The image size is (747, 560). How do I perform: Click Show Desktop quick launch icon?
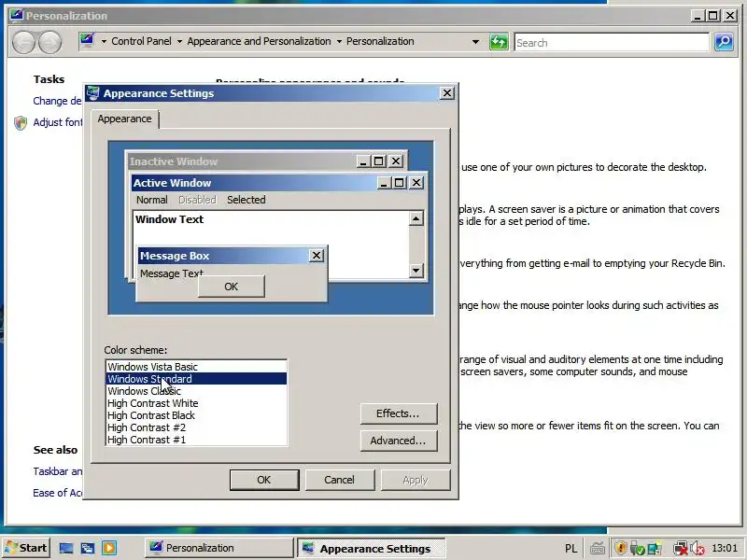pyautogui.click(x=65, y=548)
